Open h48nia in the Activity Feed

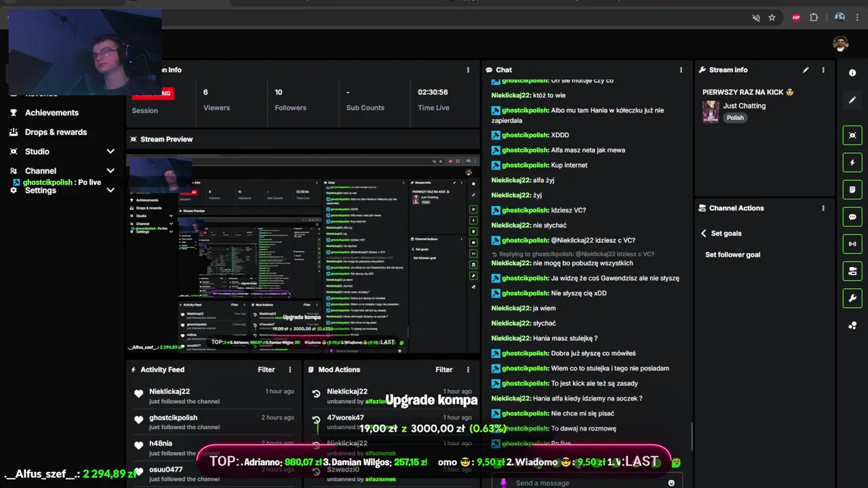tap(161, 443)
